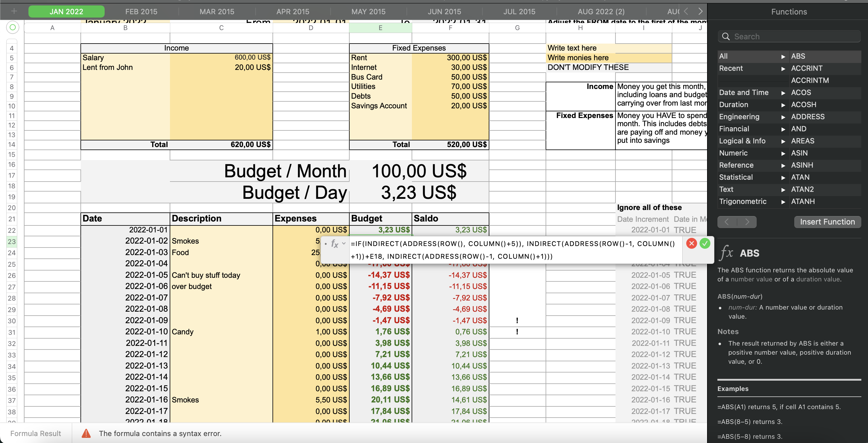Image resolution: width=868 pixels, height=443 pixels.
Task: Go back in the function browser
Action: point(727,222)
